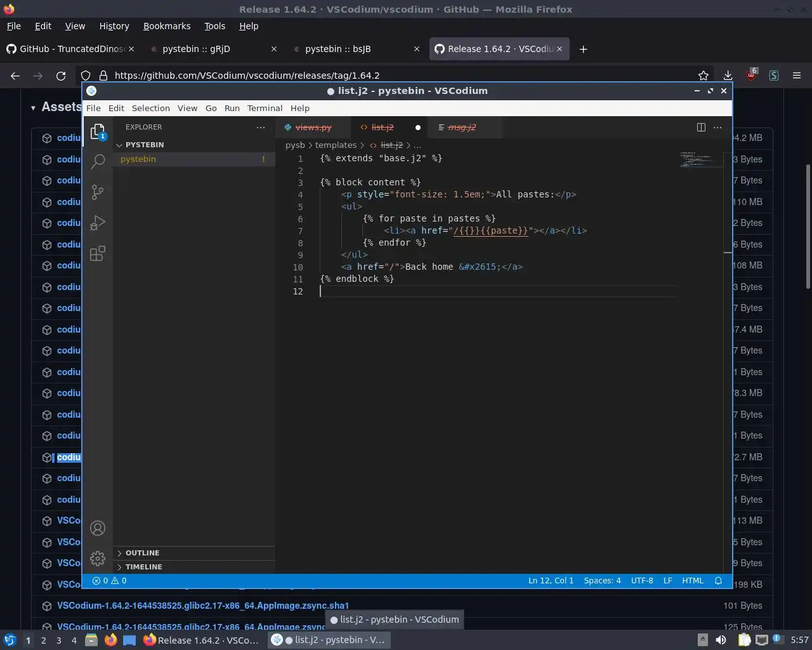The height and width of the screenshot is (650, 812).
Task: Collapse the PYSTEBIN folder section
Action: [x=145, y=145]
